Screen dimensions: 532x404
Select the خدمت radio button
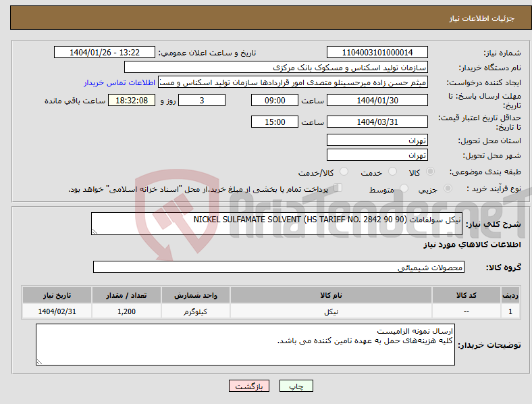(392, 172)
